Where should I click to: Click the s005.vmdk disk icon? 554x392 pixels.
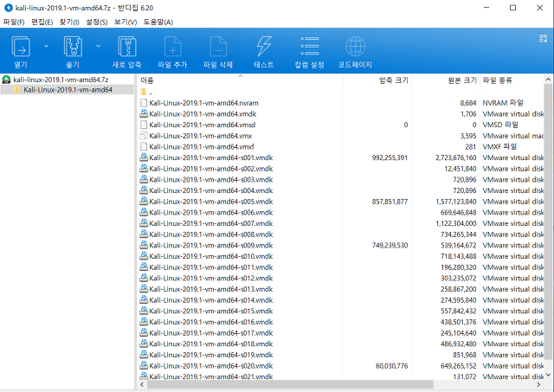(x=144, y=202)
